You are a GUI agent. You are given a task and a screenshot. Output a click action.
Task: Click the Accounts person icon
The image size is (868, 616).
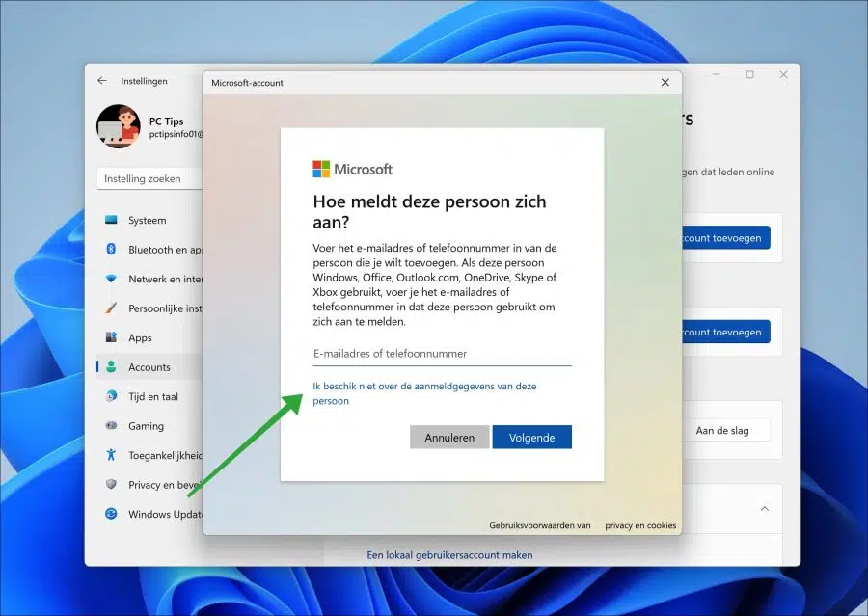point(111,367)
